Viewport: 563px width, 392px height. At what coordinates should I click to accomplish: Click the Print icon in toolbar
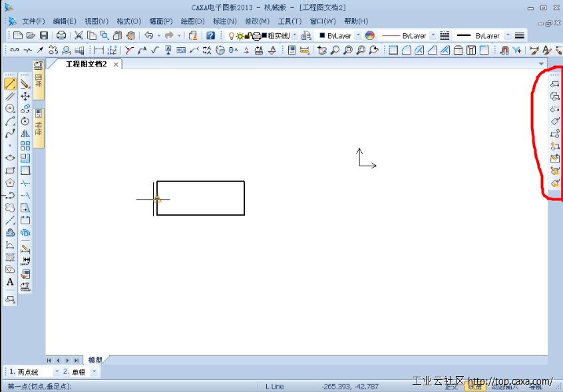(61, 35)
